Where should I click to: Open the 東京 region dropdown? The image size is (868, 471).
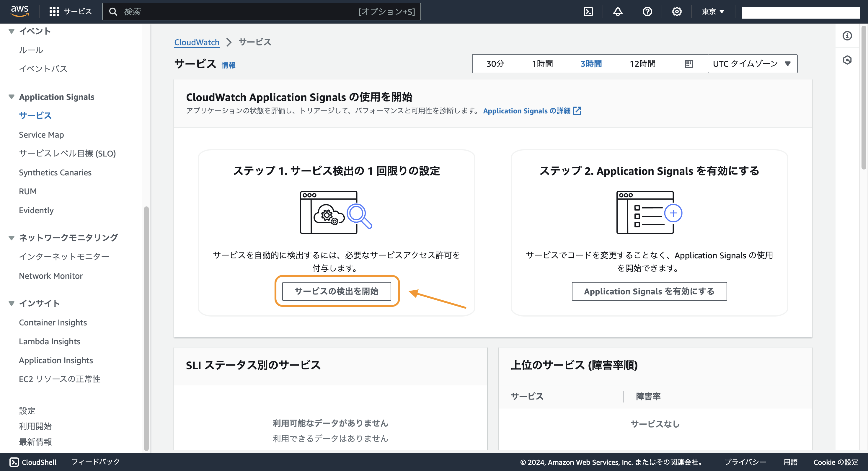(712, 12)
